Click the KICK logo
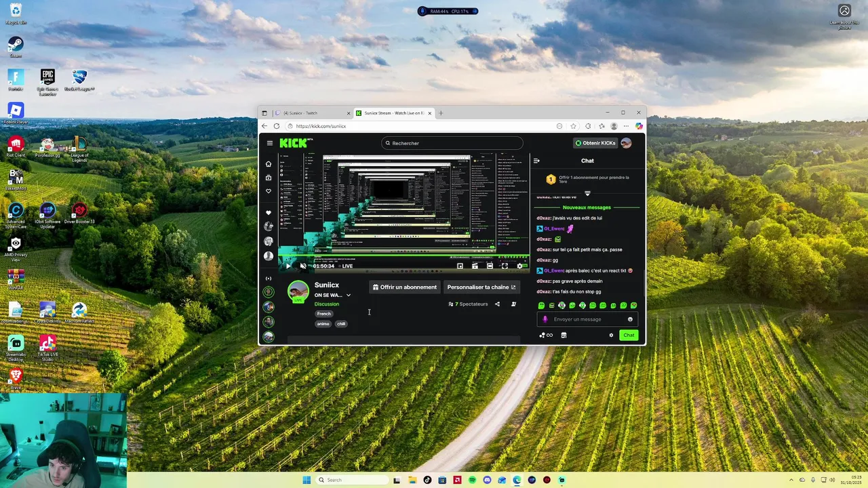 pos(295,143)
